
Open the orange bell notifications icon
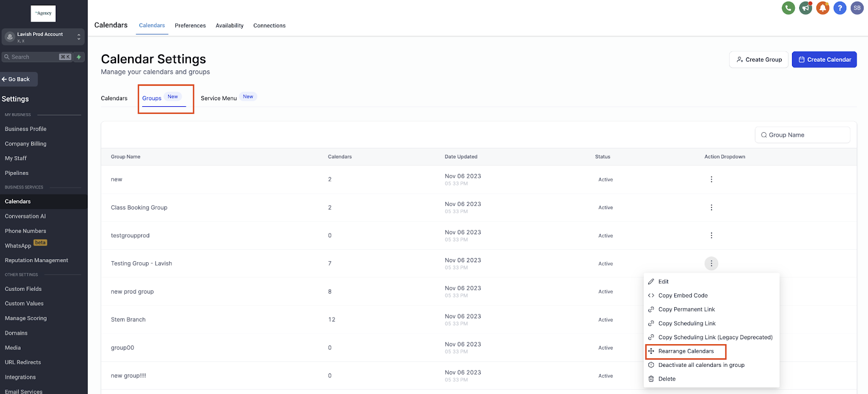[823, 8]
